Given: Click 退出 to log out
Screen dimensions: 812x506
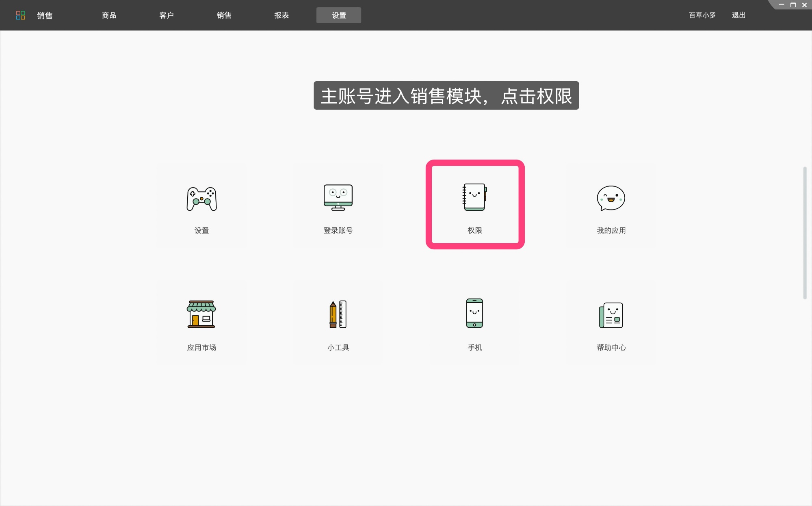Looking at the screenshot, I should pos(738,15).
